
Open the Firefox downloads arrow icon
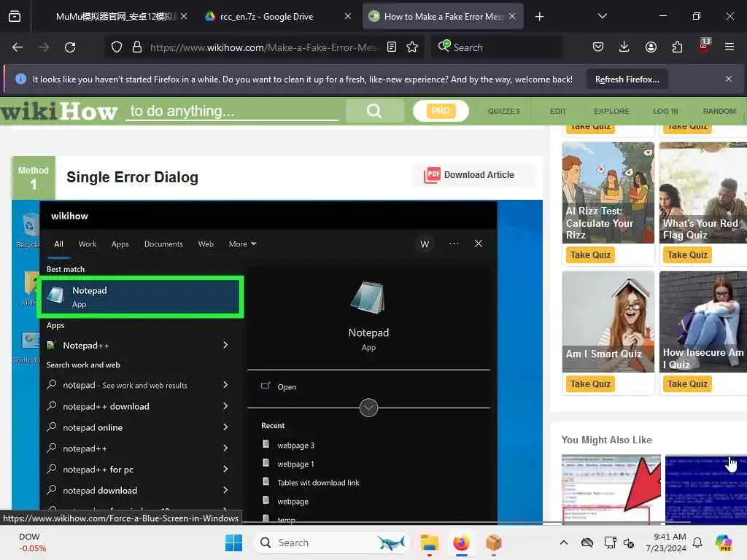(x=624, y=47)
